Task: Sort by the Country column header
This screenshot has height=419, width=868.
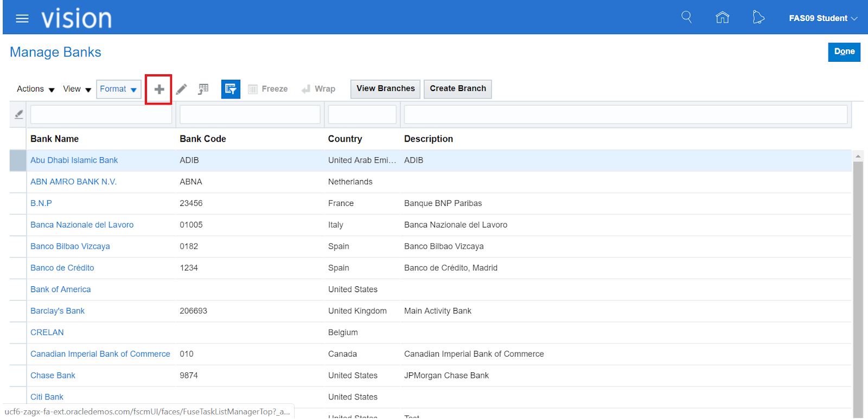Action: click(x=345, y=139)
